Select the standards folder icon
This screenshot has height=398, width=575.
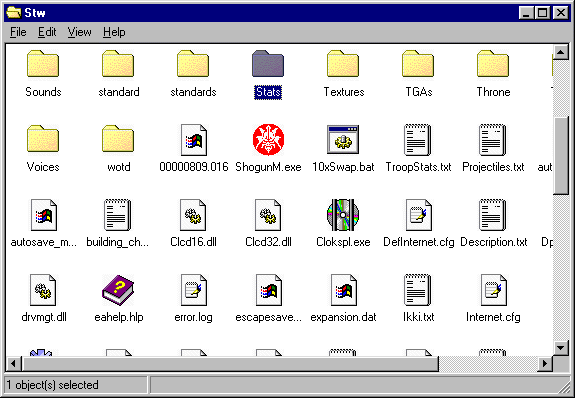pos(193,64)
